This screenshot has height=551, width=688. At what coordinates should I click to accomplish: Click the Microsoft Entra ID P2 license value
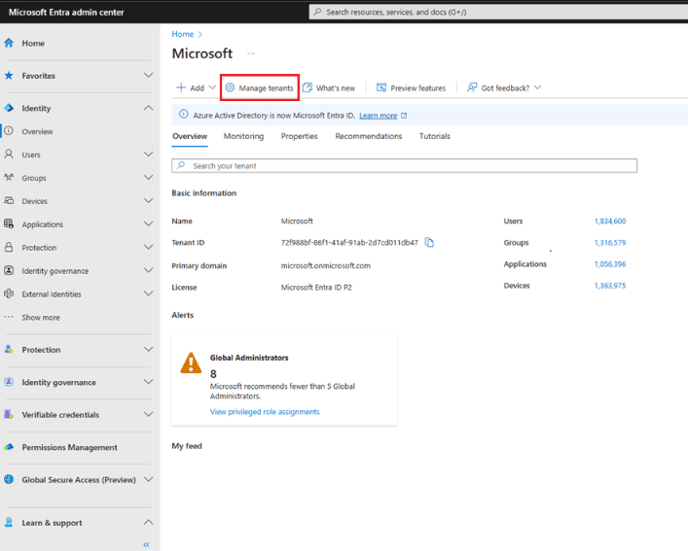(x=316, y=287)
